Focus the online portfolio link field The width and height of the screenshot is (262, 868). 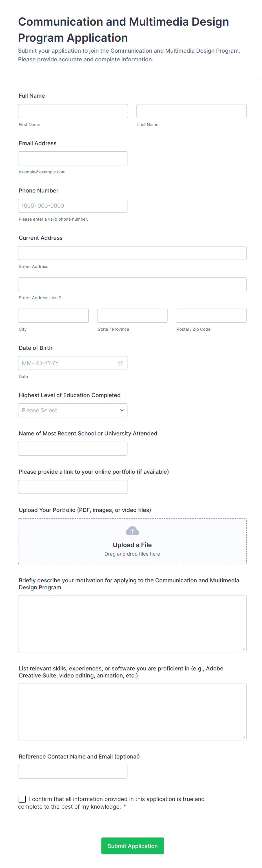click(72, 487)
